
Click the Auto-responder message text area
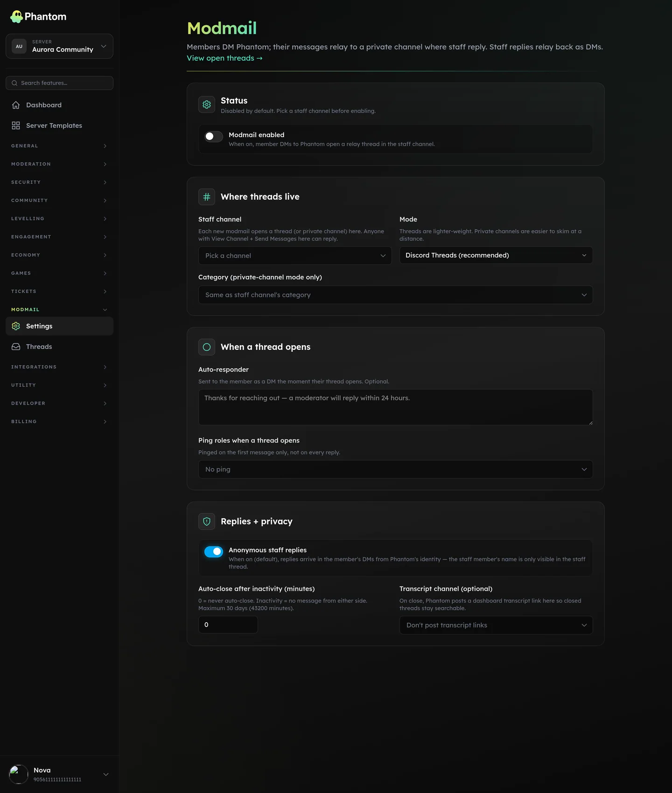[x=396, y=407]
